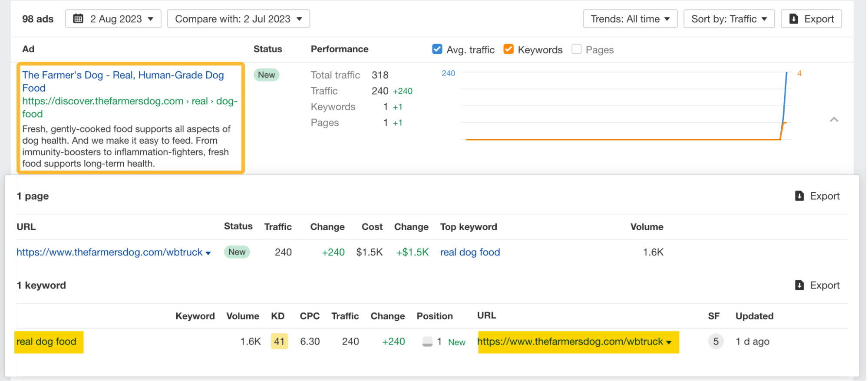This screenshot has height=381, width=868.
Task: Open The Farmer's Dog ad title link
Action: click(123, 82)
